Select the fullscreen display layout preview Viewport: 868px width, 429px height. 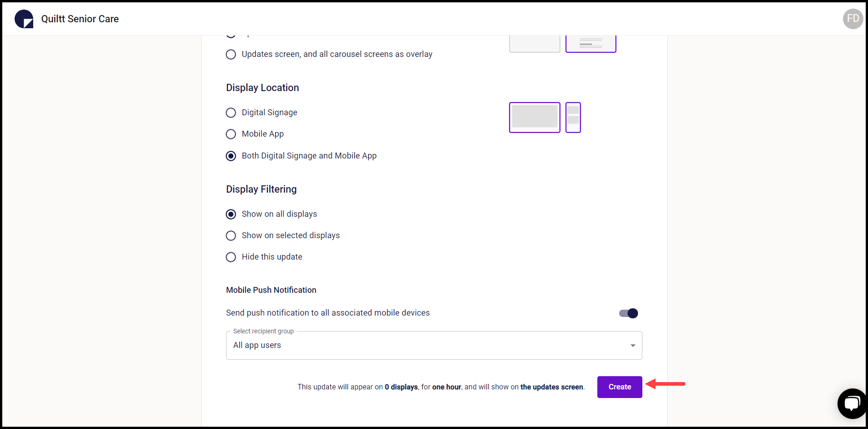(534, 117)
